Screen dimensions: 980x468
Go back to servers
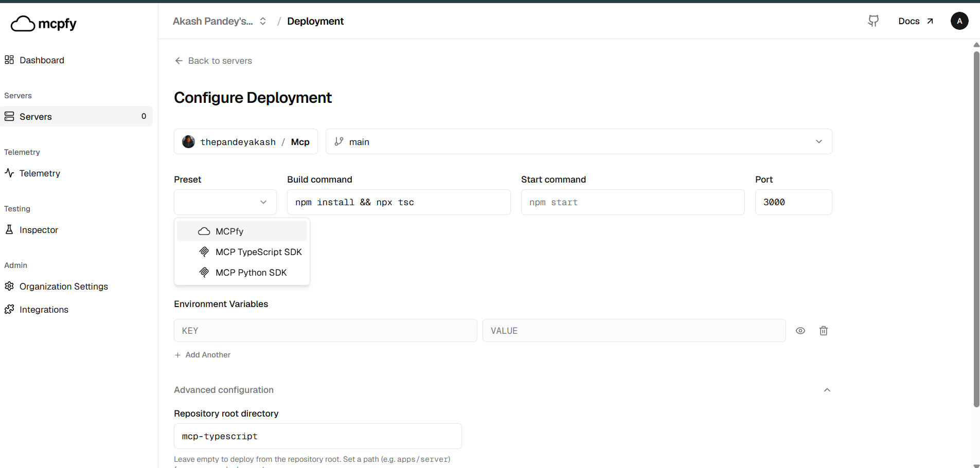213,61
